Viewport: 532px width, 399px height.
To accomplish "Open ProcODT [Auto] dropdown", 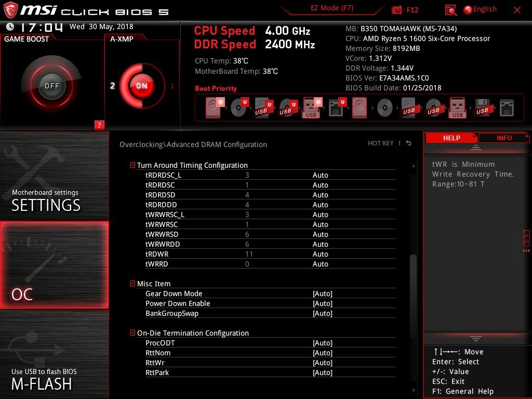I will click(x=322, y=343).
